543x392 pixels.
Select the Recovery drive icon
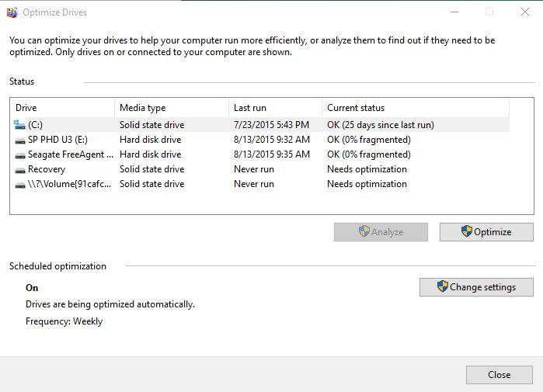[x=20, y=170]
